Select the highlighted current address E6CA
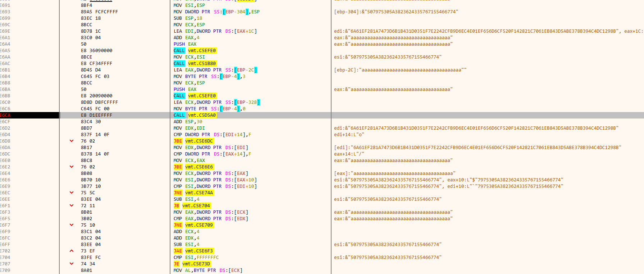 pos(5,115)
